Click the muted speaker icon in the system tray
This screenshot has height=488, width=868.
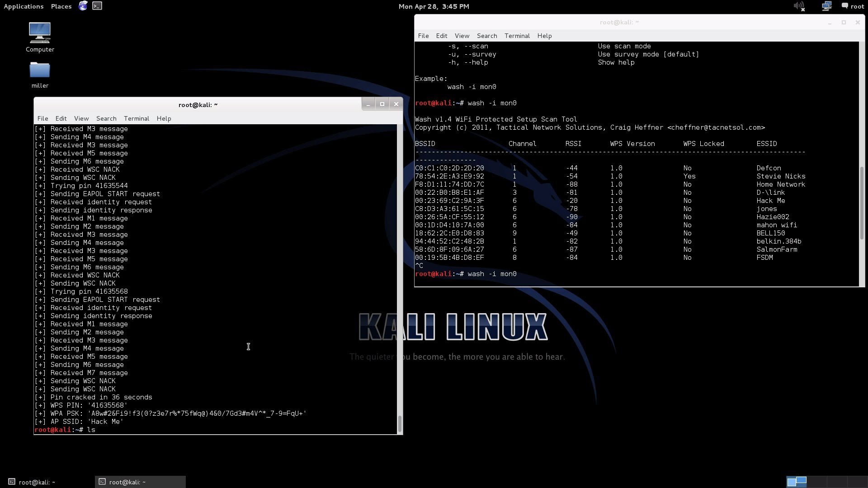click(x=799, y=6)
